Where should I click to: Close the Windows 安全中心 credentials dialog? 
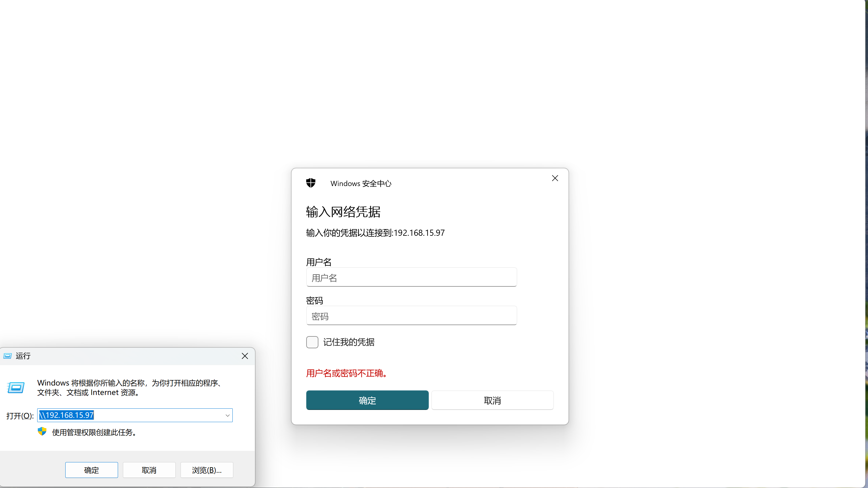(555, 178)
